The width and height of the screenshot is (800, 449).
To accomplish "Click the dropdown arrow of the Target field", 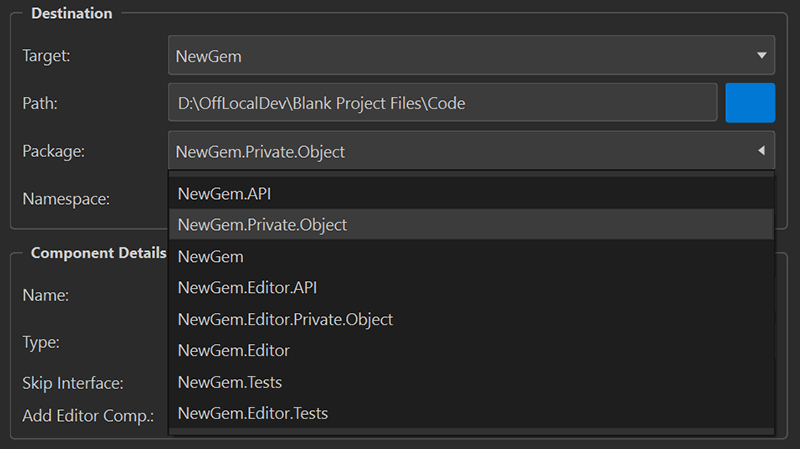I will click(761, 55).
